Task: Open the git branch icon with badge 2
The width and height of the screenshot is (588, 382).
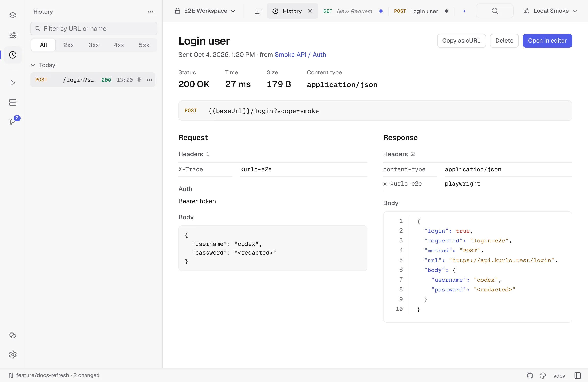Action: [12, 122]
